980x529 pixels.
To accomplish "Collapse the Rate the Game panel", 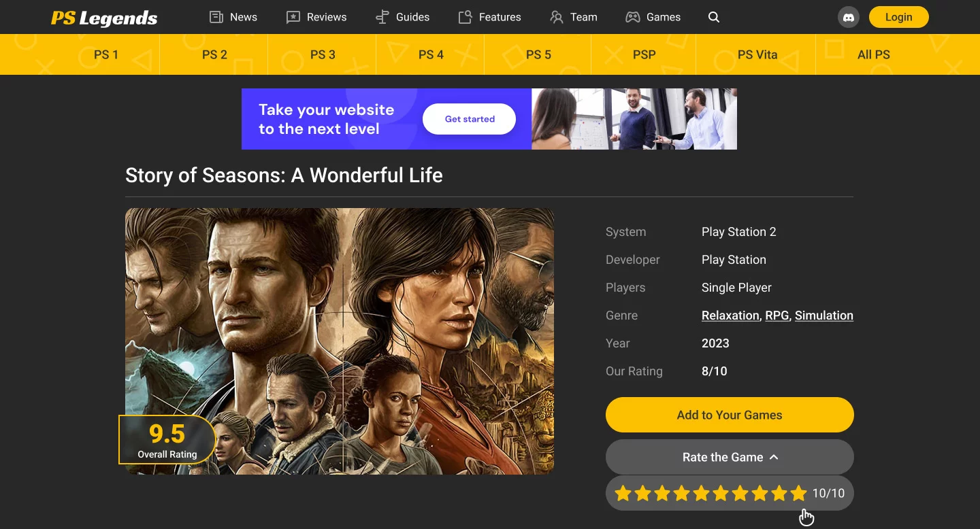I will point(730,457).
